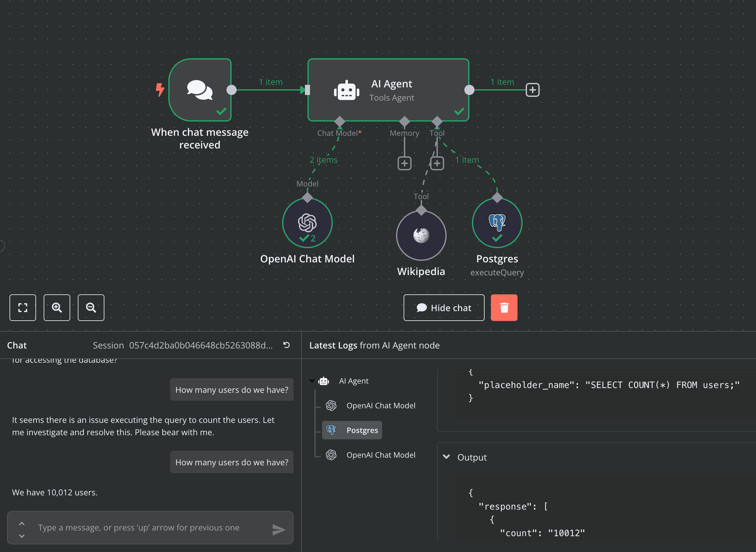Click the last 'How many users' message
This screenshot has height=552, width=756.
[x=232, y=462]
